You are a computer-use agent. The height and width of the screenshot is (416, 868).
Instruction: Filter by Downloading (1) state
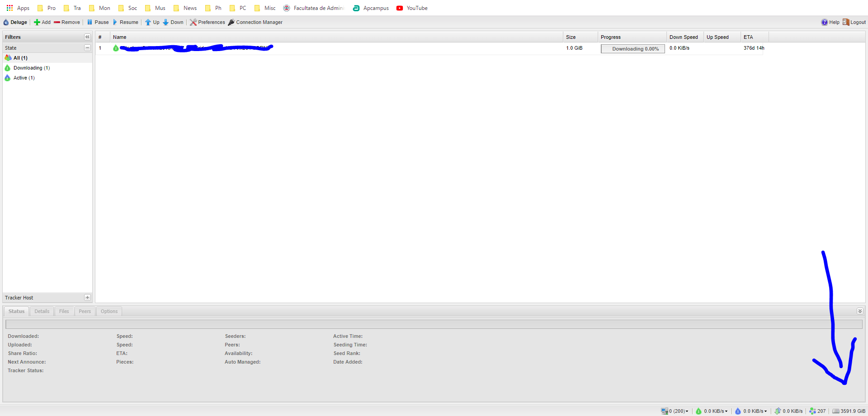[47, 68]
